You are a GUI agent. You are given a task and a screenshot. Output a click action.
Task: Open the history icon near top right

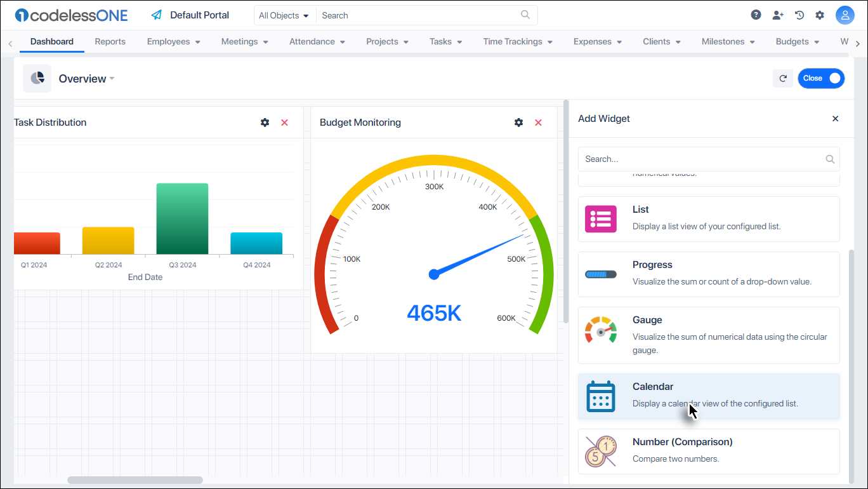tap(799, 14)
